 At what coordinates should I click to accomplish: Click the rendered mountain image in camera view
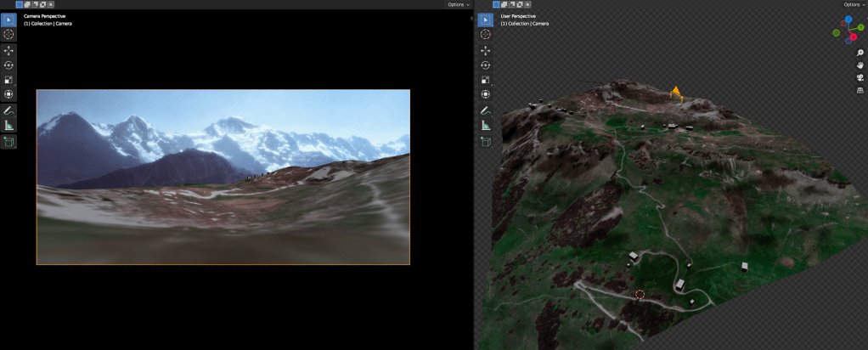click(223, 177)
